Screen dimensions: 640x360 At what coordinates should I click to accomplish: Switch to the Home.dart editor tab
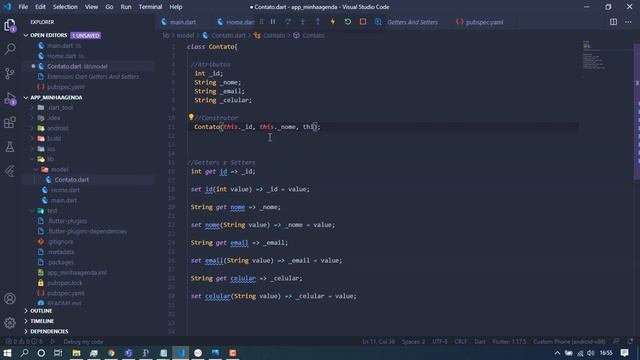coord(236,22)
